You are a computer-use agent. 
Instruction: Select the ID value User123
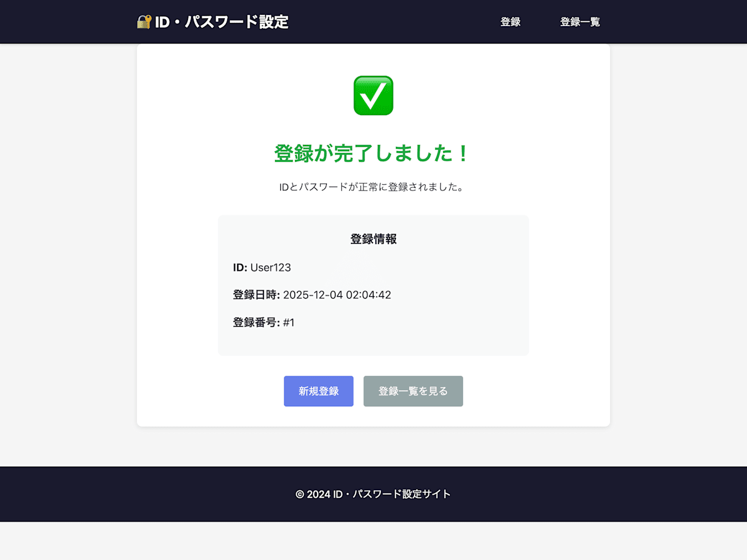(x=270, y=268)
